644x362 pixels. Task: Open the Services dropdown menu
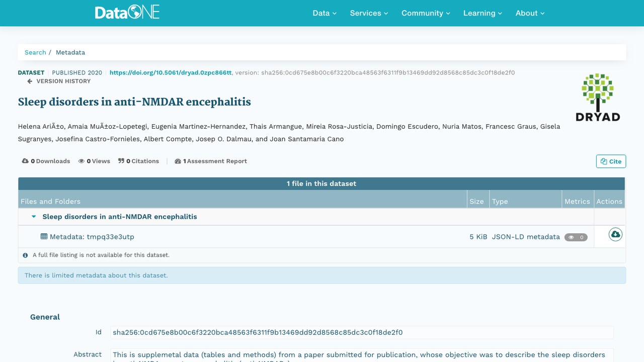click(369, 13)
